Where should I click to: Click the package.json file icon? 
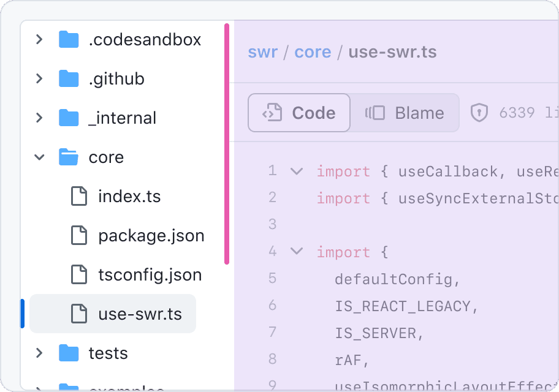click(x=79, y=236)
